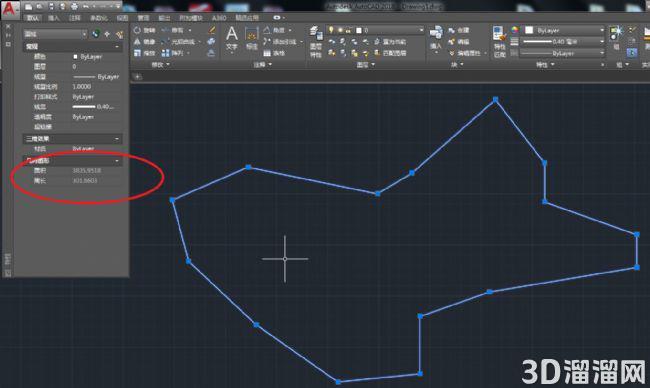Viewport: 650px width, 388px height.
Task: Select the Array (阵列) tool
Action: (x=172, y=53)
